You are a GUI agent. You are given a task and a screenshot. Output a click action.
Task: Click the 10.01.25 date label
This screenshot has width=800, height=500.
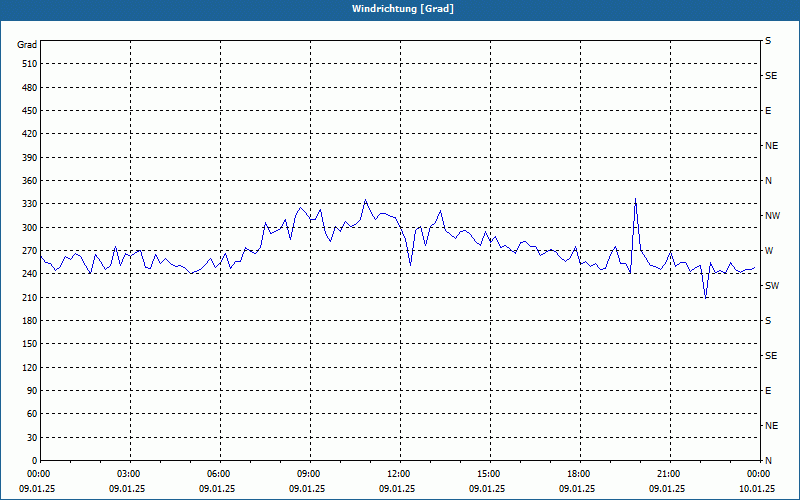tap(757, 489)
